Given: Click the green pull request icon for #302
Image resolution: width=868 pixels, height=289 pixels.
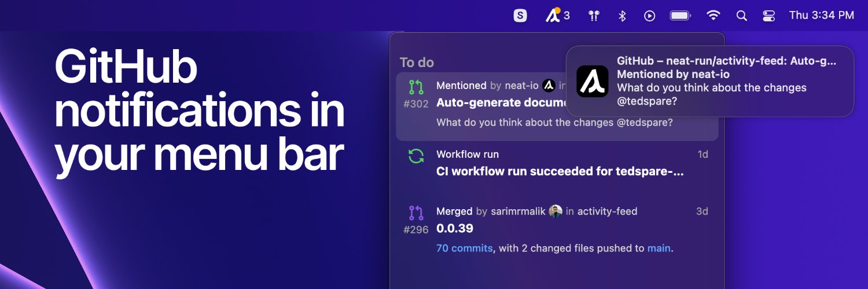Looking at the screenshot, I should pos(416,87).
